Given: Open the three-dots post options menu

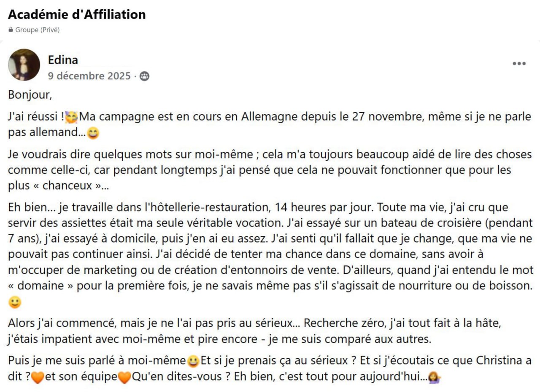Looking at the screenshot, I should (519, 64).
